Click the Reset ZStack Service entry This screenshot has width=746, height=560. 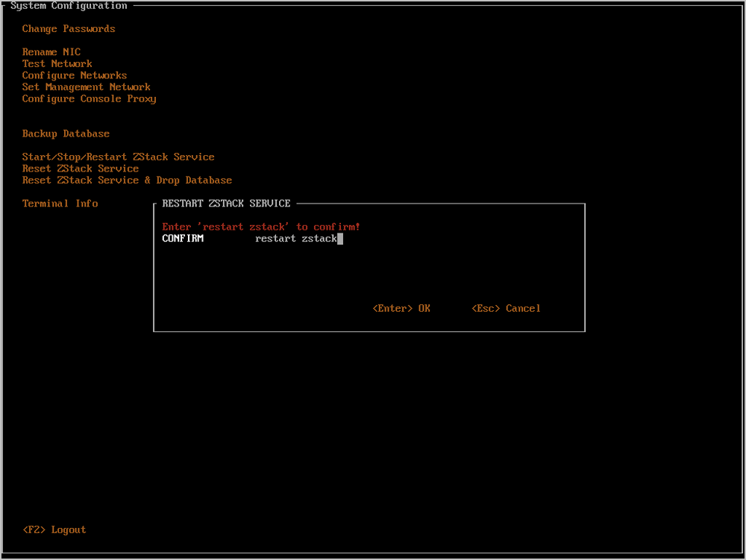[x=81, y=169]
